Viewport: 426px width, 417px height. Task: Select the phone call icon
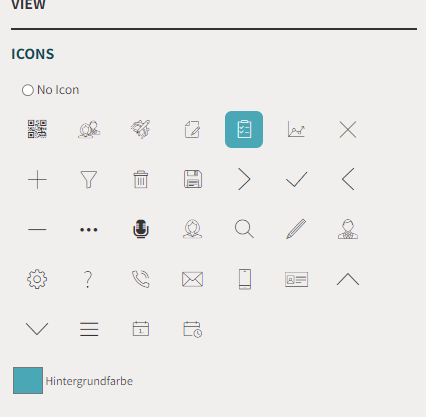141,279
